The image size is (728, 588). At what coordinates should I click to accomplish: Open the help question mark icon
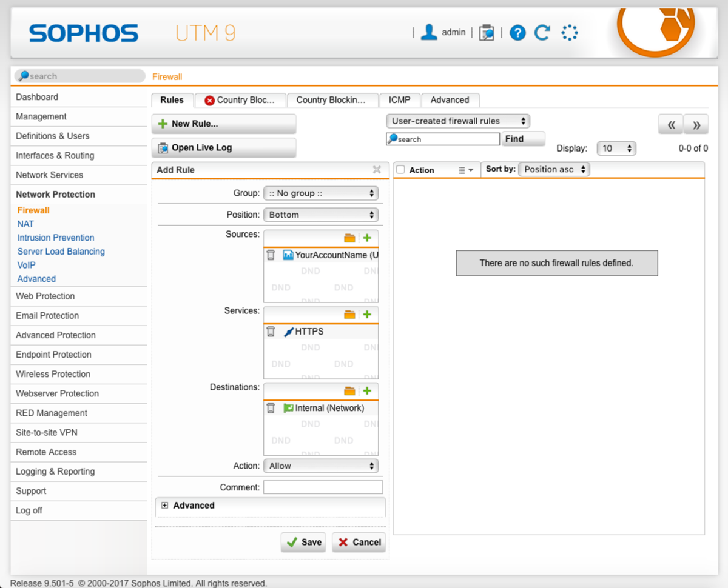click(x=517, y=33)
